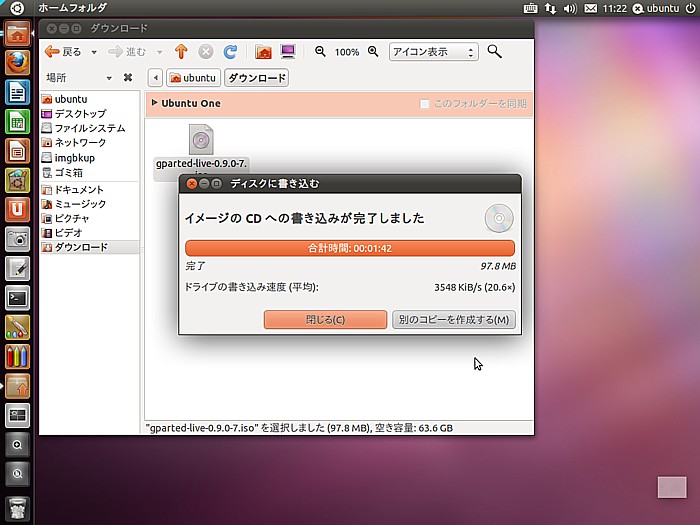Open the アイコン表示 view mode combo box
Image resolution: width=700 pixels, height=525 pixels.
pyautogui.click(x=433, y=52)
